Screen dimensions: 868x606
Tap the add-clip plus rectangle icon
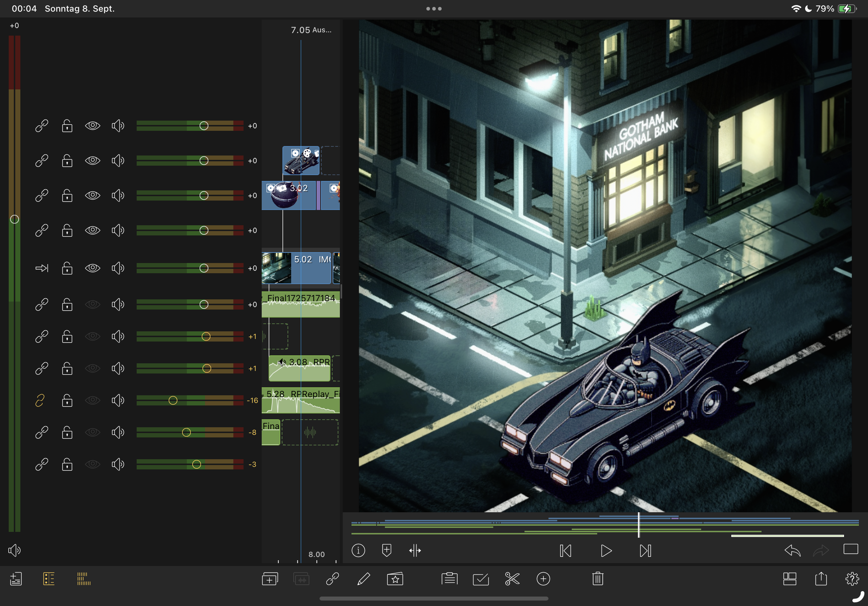270,579
